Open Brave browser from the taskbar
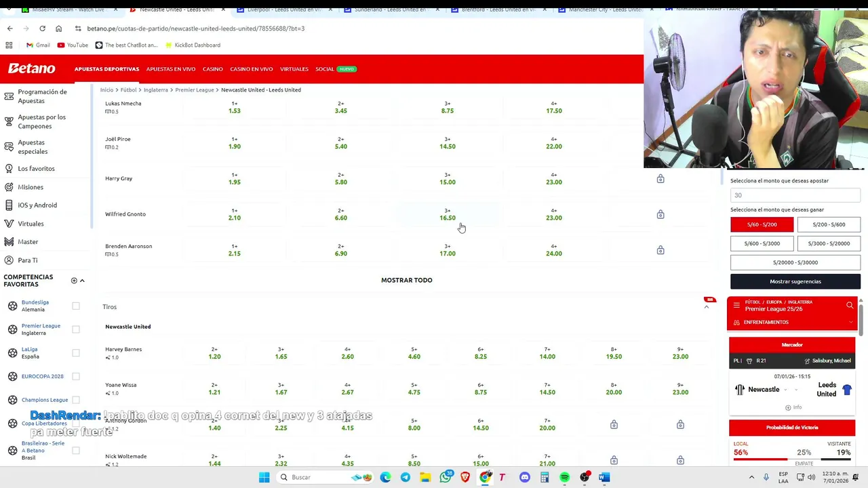This screenshot has width=868, height=488. click(x=465, y=477)
